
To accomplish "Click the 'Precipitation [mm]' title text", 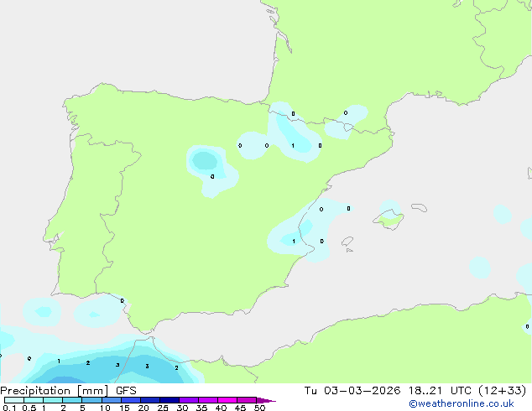I will [x=55, y=391].
